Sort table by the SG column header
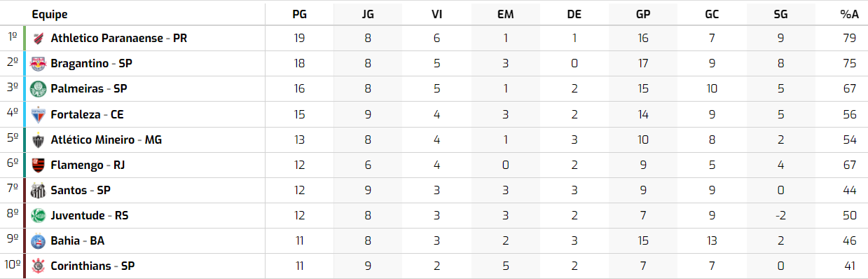The height and width of the screenshot is (279, 868). [780, 15]
